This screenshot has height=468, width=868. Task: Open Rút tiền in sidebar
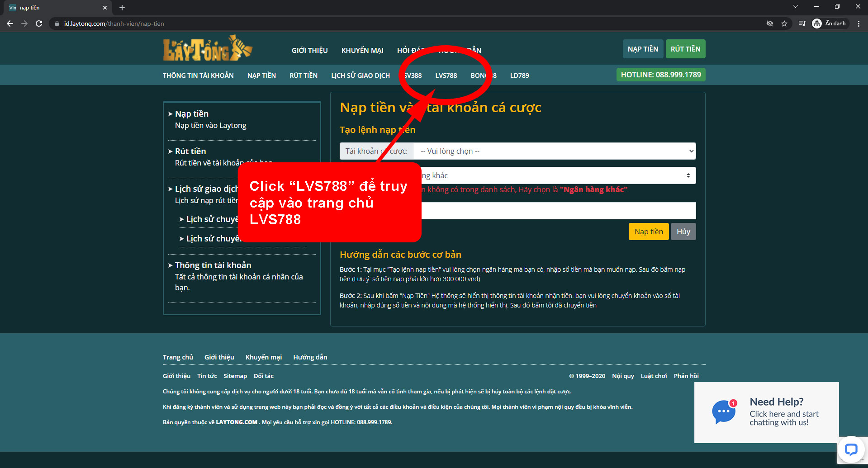pyautogui.click(x=190, y=151)
